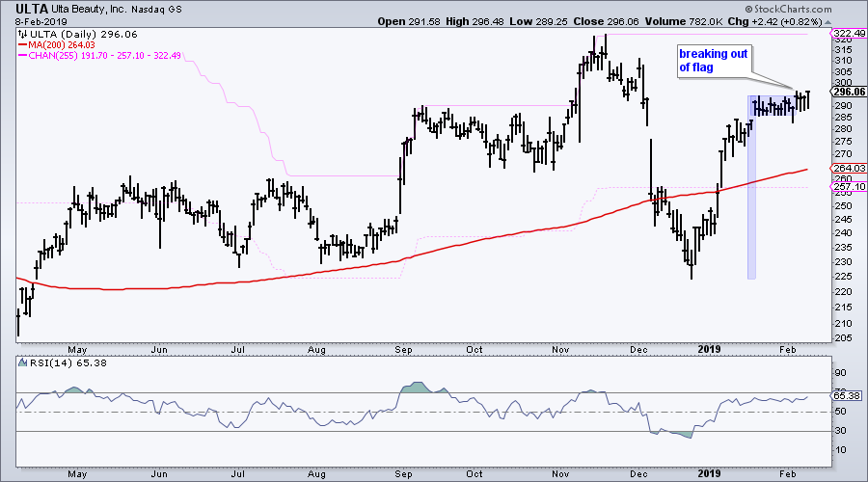Click the Ulta Beauty, Inc. company name
This screenshot has width=868, height=482.
pos(90,10)
